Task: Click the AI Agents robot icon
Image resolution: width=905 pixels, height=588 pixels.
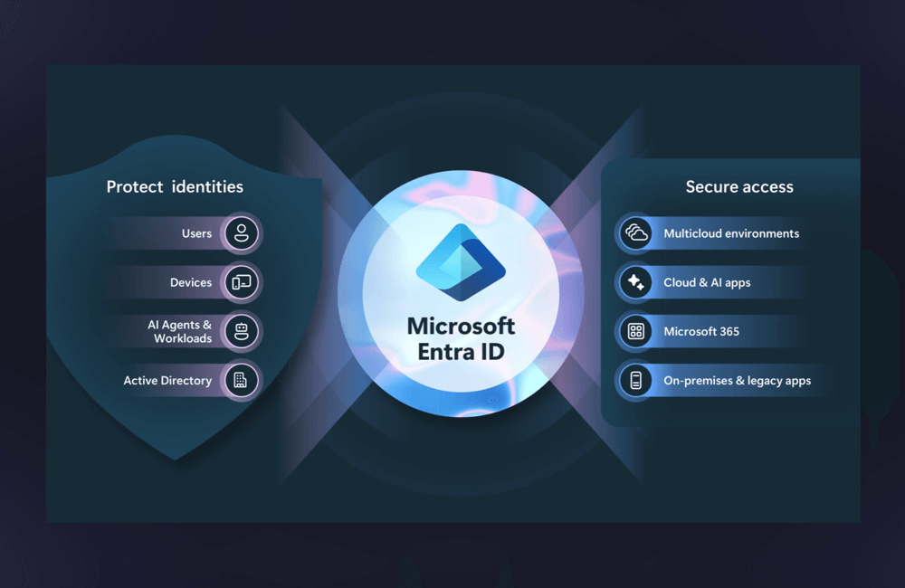Action: pos(241,331)
